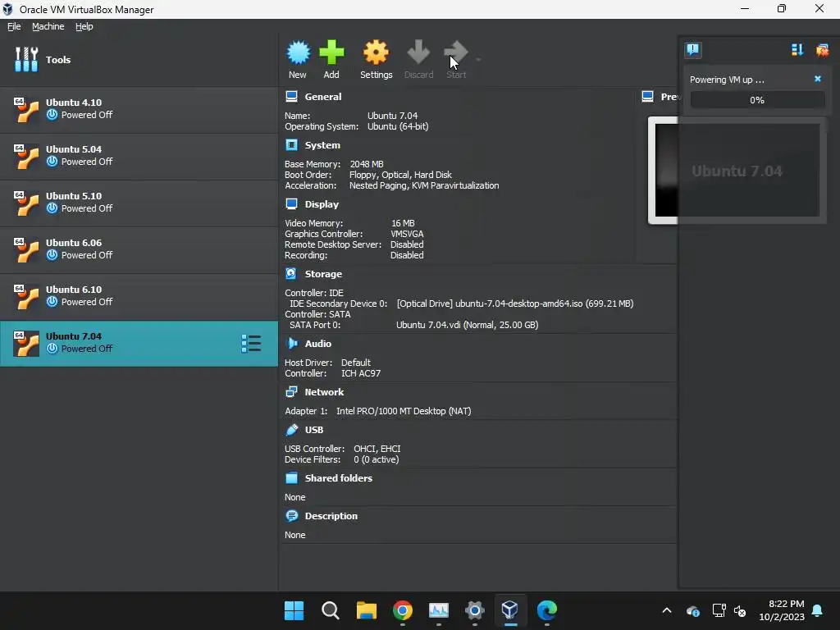The height and width of the screenshot is (630, 840).
Task: Open the Help menu
Action: (x=84, y=26)
